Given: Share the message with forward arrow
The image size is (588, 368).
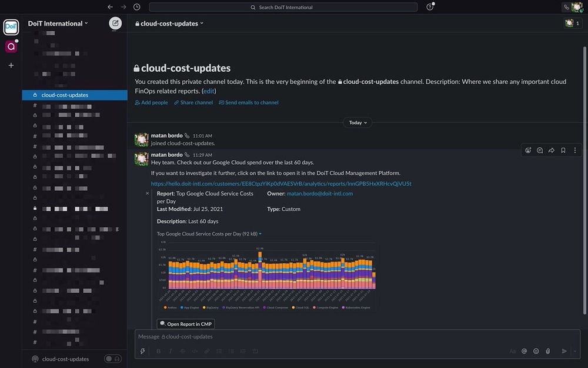Looking at the screenshot, I should click(552, 150).
